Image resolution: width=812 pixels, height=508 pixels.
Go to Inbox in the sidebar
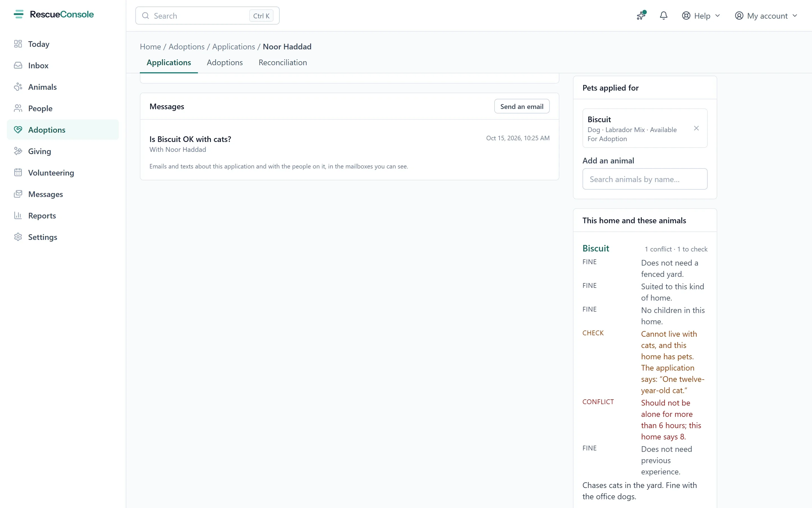(x=63, y=65)
